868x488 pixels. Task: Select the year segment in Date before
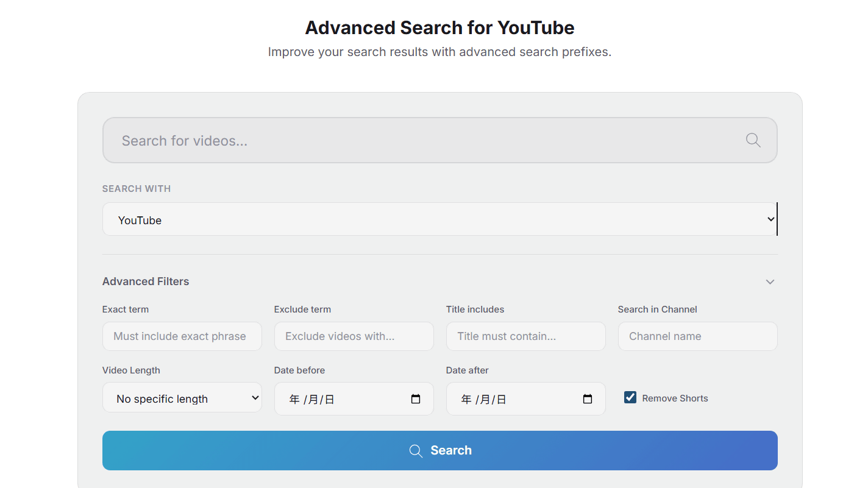click(294, 400)
